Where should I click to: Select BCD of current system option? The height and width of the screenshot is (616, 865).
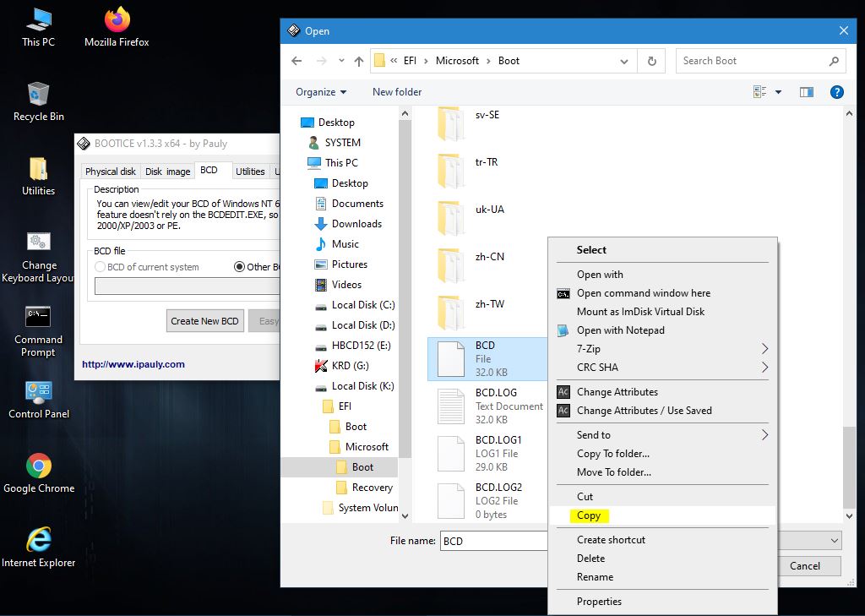(101, 267)
